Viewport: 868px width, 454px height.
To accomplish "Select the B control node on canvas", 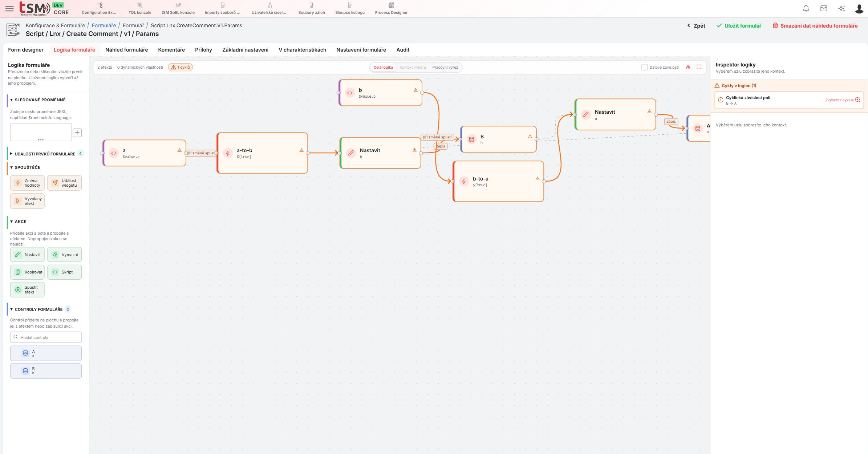I will point(498,139).
